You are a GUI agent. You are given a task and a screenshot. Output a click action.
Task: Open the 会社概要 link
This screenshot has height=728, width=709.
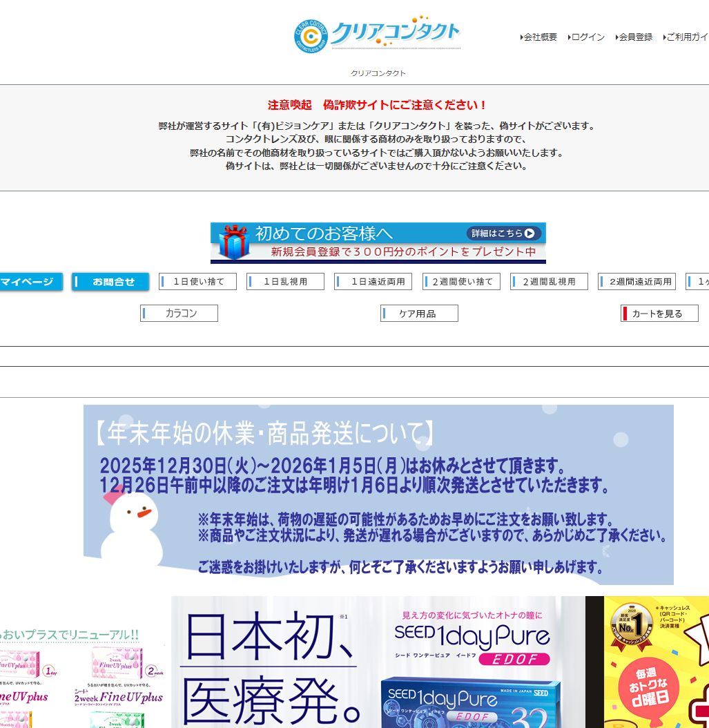[x=539, y=37]
